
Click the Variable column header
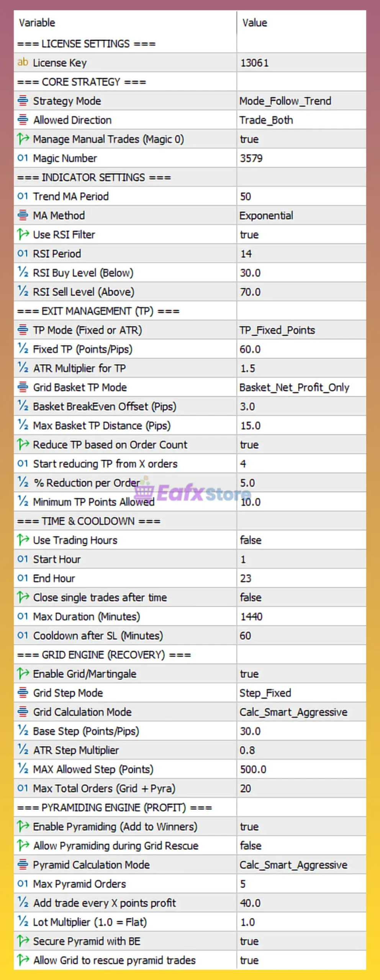tap(37, 23)
